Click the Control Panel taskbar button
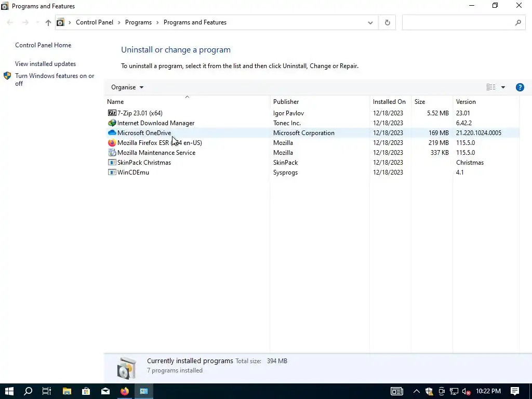532x399 pixels. [144, 391]
